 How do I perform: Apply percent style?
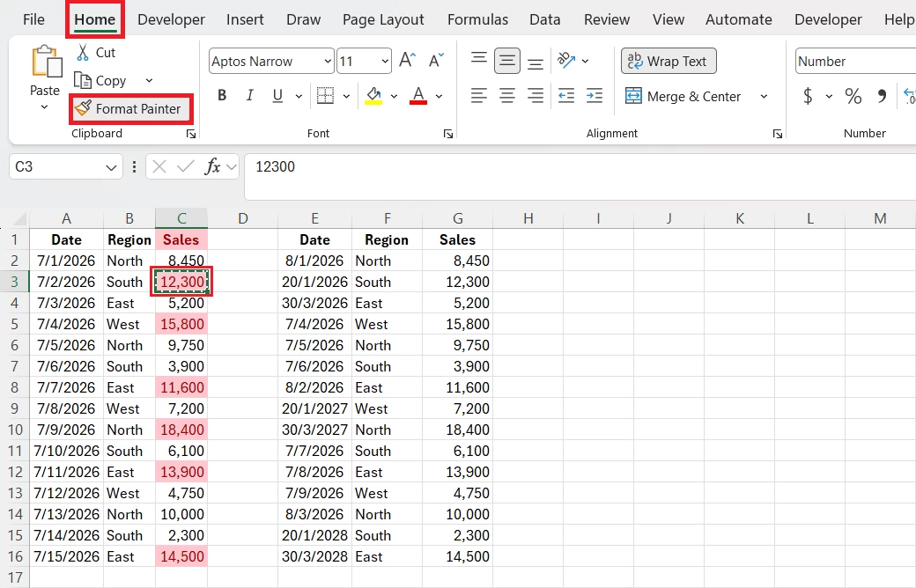click(853, 96)
